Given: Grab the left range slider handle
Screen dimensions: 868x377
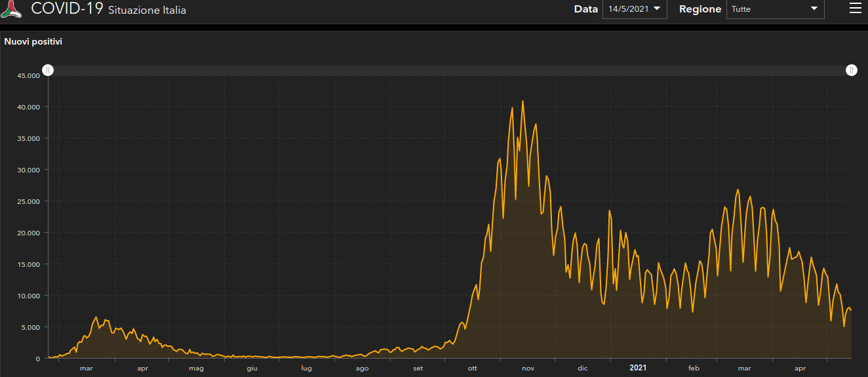Looking at the screenshot, I should tap(48, 70).
